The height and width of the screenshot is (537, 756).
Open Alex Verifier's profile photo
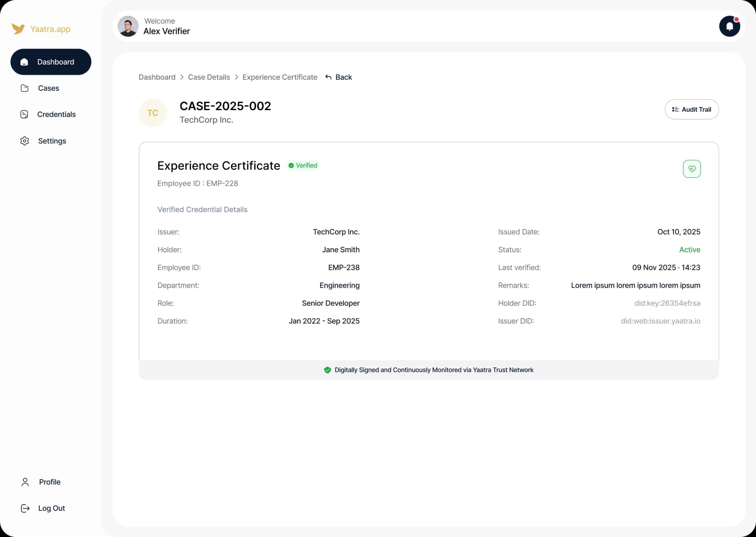[x=128, y=26]
